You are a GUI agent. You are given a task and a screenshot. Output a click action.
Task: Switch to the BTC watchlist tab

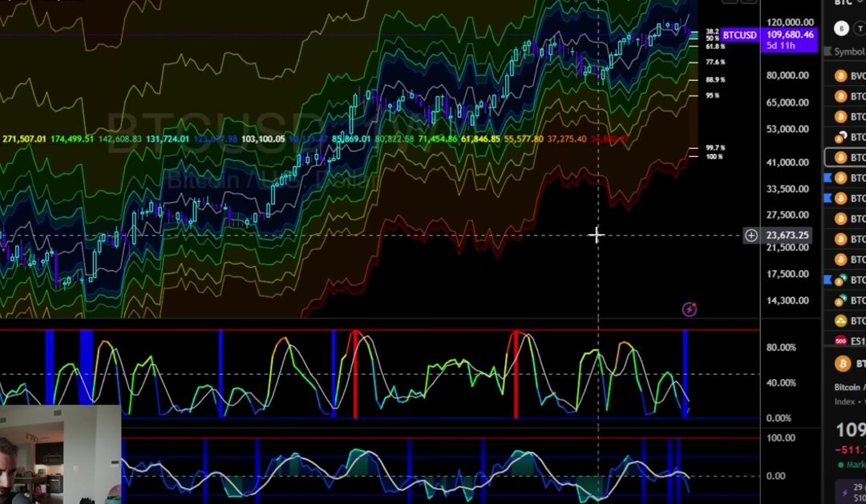point(842,4)
